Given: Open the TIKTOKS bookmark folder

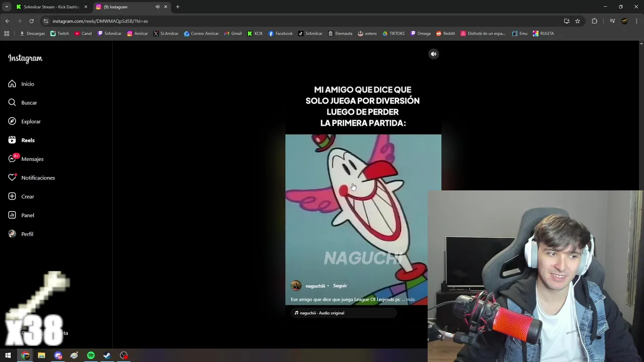Looking at the screenshot, I should [x=393, y=34].
